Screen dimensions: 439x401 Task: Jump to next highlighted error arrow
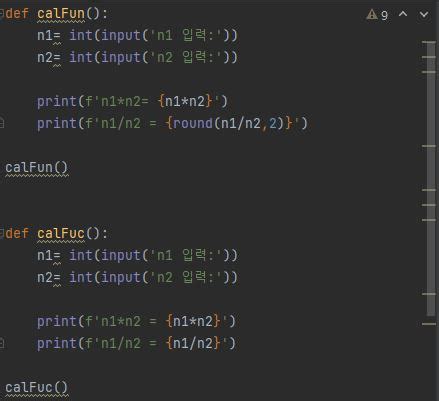coord(424,14)
